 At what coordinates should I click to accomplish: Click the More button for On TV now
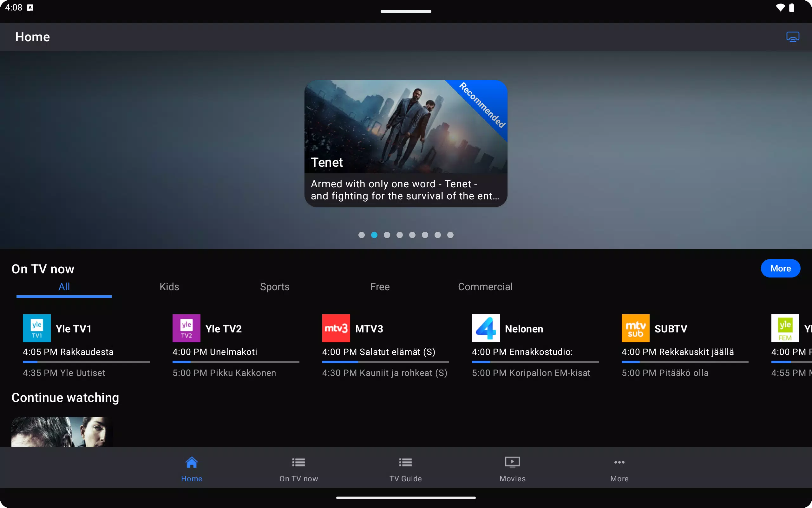(781, 269)
